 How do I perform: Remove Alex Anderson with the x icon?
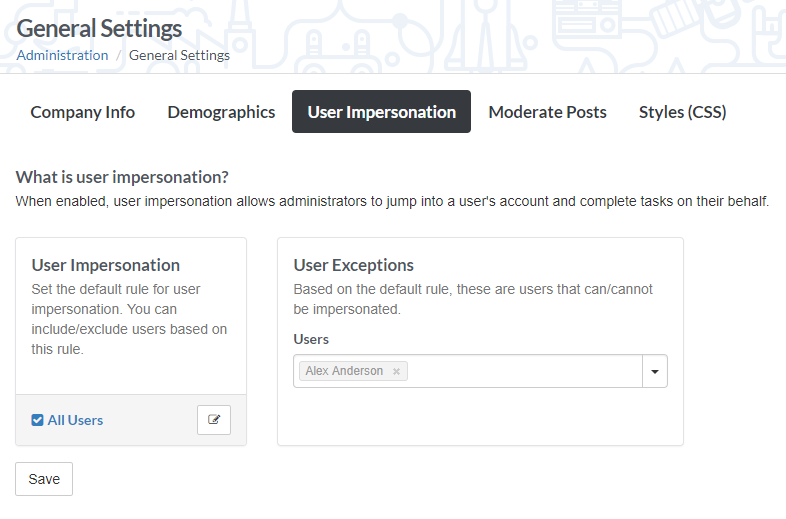coord(396,371)
